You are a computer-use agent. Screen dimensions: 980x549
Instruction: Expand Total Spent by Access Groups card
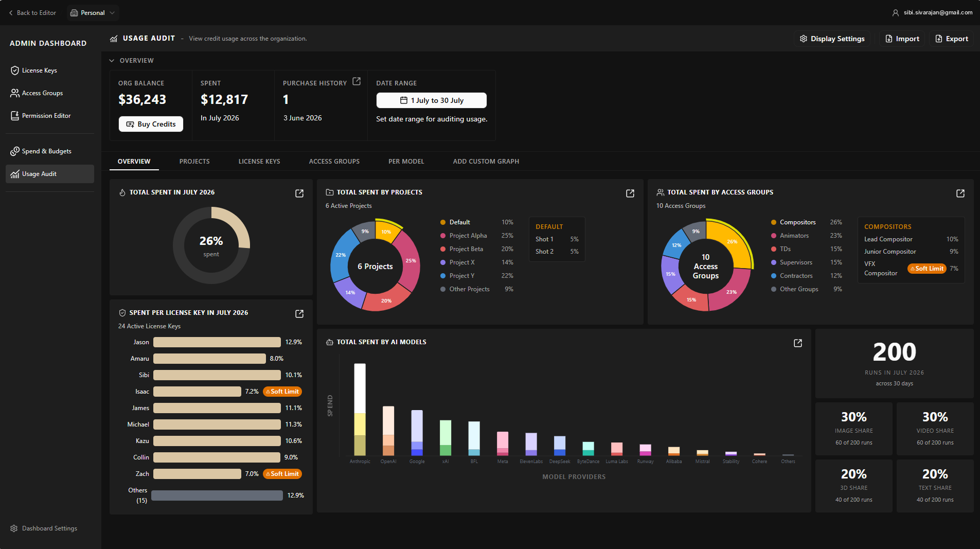tap(960, 193)
